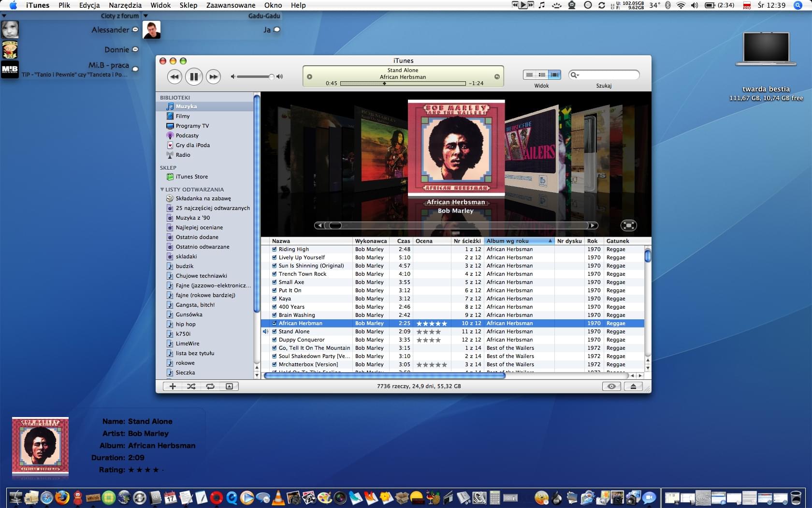Open the Zaawansowane menu

click(x=231, y=5)
